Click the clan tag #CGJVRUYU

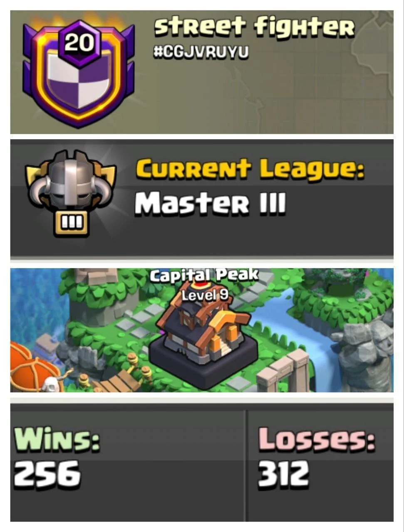tap(201, 52)
